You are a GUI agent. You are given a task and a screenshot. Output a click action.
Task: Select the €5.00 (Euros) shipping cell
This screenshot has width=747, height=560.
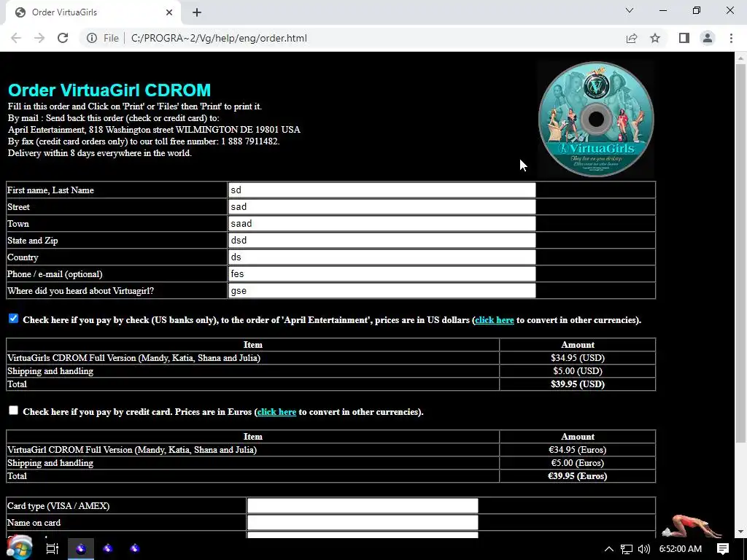point(578,463)
